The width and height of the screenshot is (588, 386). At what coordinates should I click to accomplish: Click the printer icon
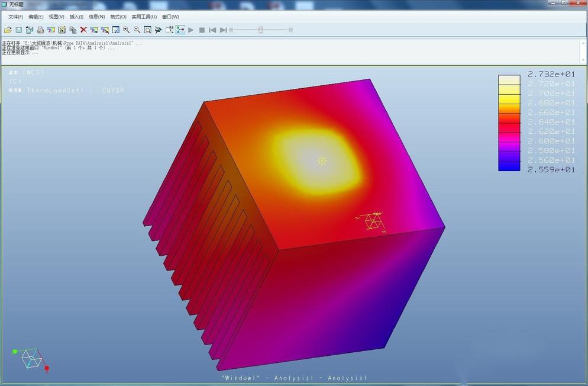40,30
